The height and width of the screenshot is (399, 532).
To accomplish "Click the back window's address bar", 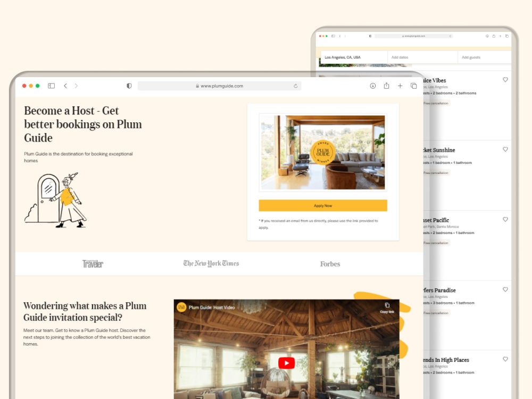I will (x=413, y=36).
